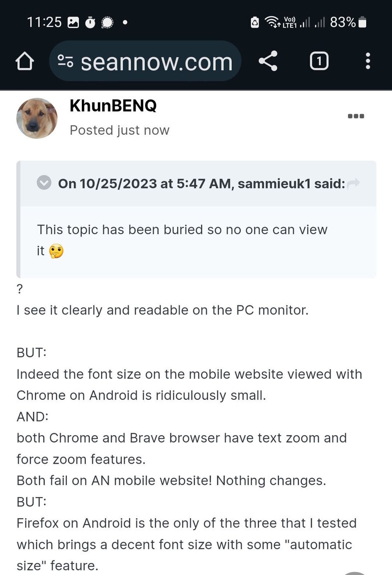Open the tab switcher showing 1 tab

tap(319, 61)
